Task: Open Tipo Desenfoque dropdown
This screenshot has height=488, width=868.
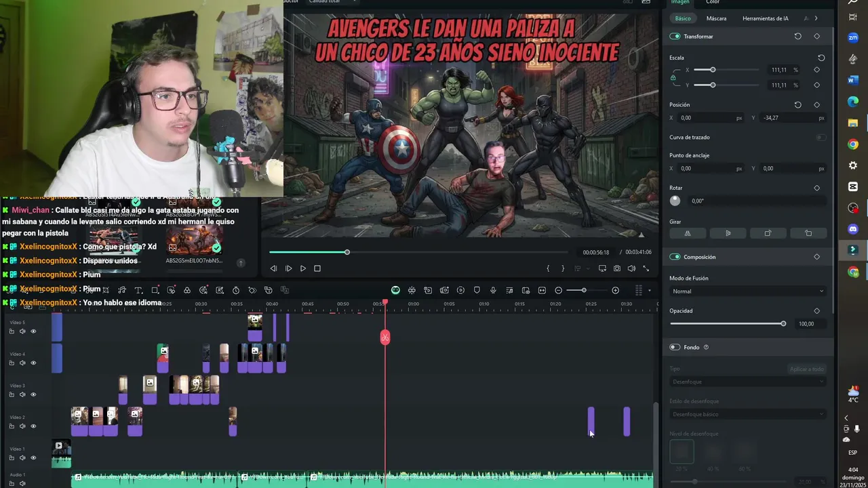Action: tap(747, 382)
